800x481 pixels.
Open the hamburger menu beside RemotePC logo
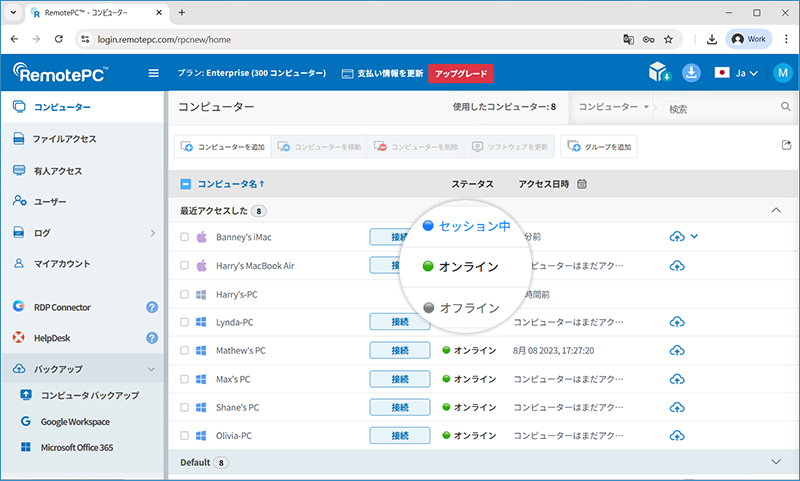tap(153, 73)
